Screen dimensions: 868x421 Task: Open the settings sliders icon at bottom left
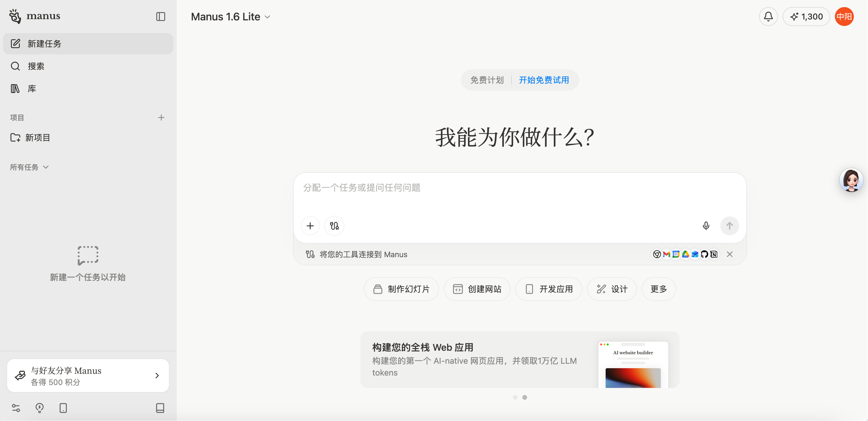(16, 408)
